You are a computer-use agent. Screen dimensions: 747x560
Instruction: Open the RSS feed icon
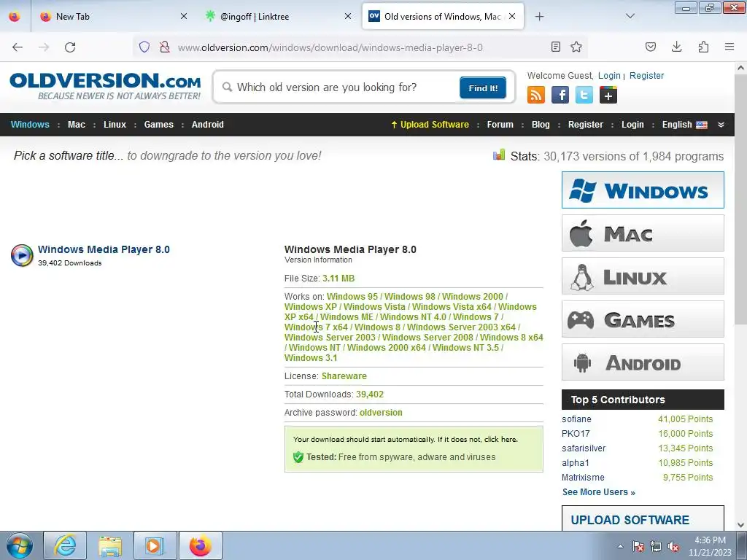536,95
